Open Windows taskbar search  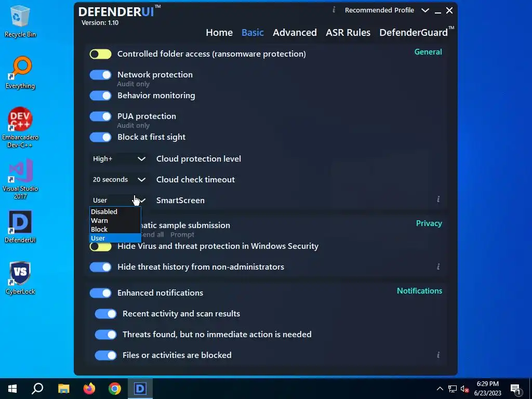(x=37, y=389)
